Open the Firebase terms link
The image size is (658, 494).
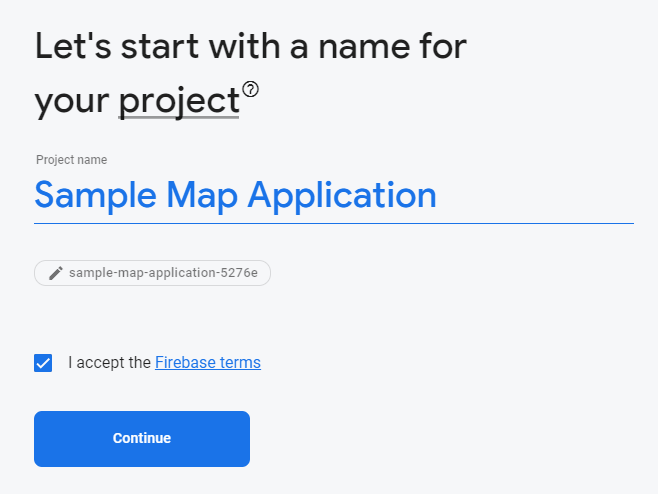pyautogui.click(x=207, y=363)
